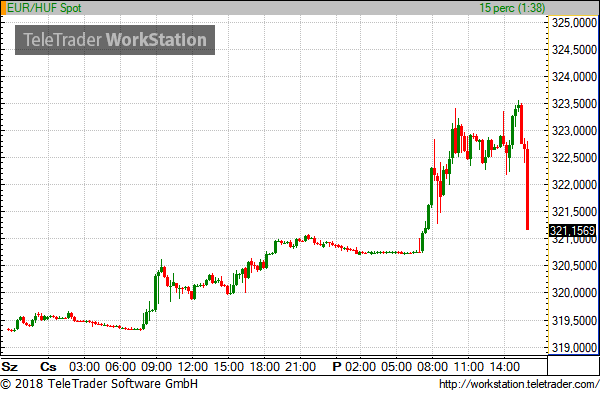Open the workstation.teletrader.com link
The height and width of the screenshot is (393, 600).
[519, 384]
